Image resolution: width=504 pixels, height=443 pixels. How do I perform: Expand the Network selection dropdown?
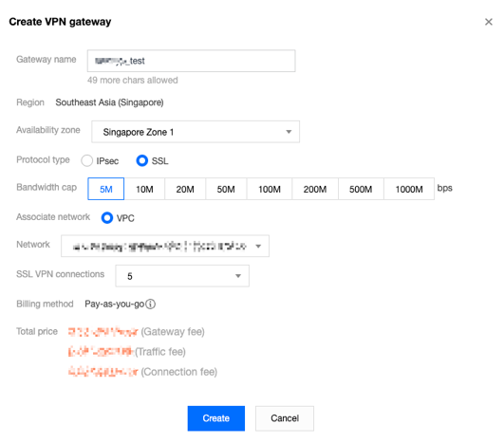165,246
